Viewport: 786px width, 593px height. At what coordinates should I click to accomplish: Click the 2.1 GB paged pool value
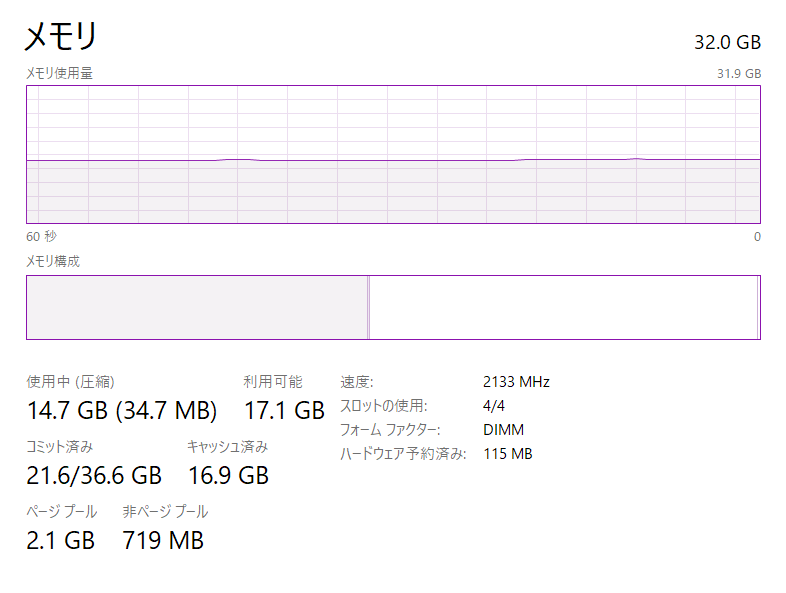pyautogui.click(x=60, y=540)
